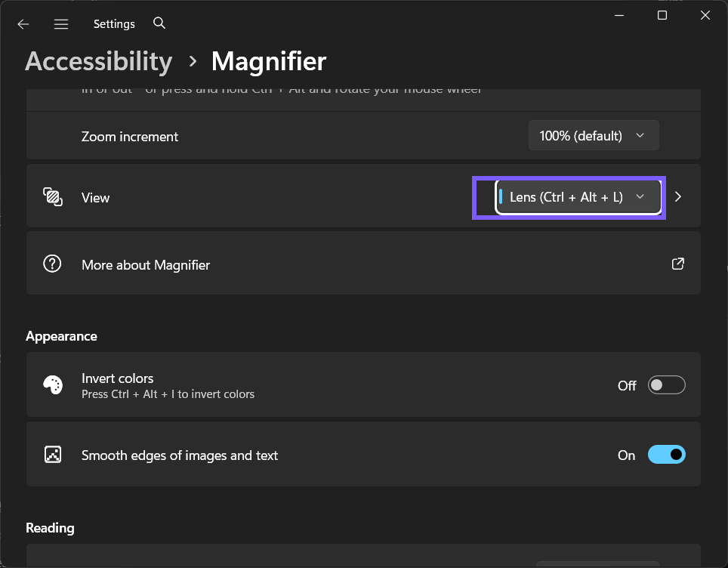Screen dimensions: 728x568
Task: Go back with the back arrow
Action: pyautogui.click(x=23, y=23)
